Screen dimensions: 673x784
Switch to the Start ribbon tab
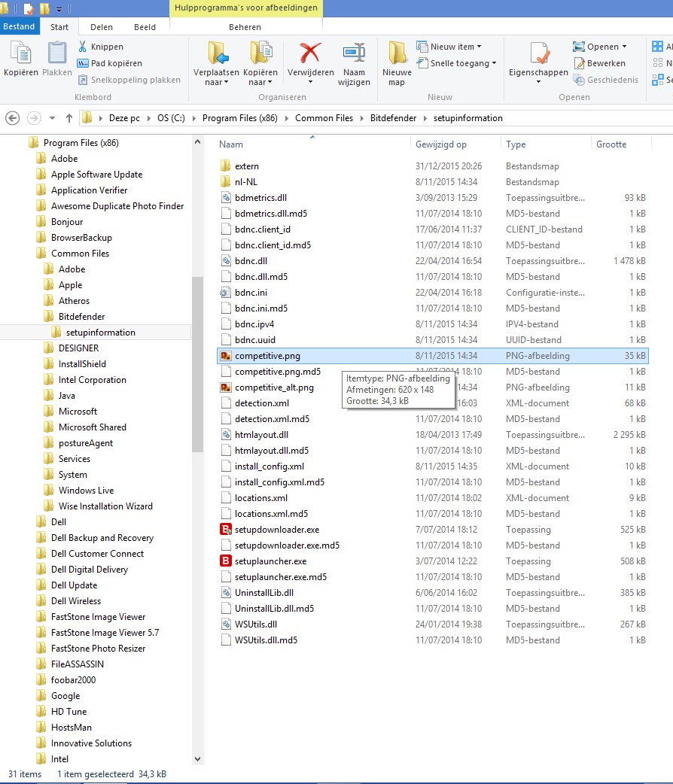pyautogui.click(x=59, y=27)
